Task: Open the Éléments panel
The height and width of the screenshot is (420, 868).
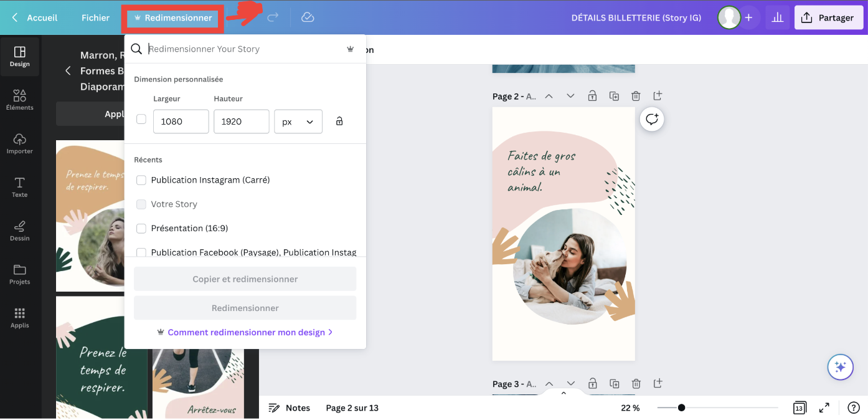Action: [x=19, y=101]
